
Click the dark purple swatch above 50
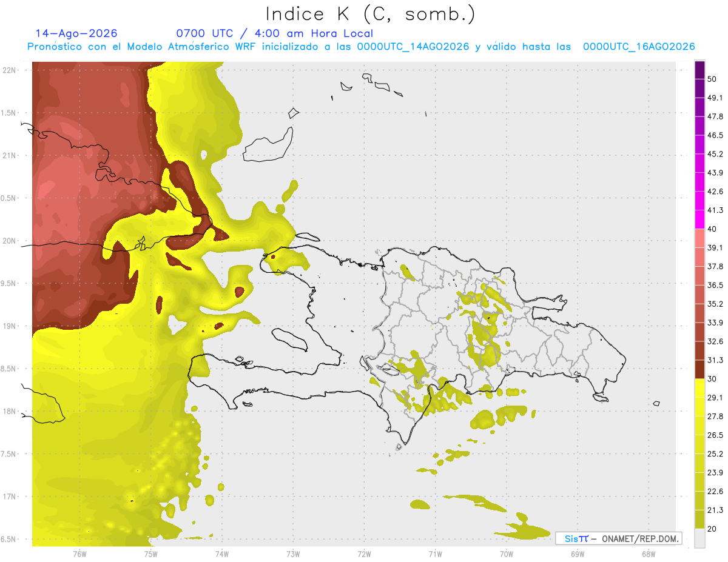point(700,70)
